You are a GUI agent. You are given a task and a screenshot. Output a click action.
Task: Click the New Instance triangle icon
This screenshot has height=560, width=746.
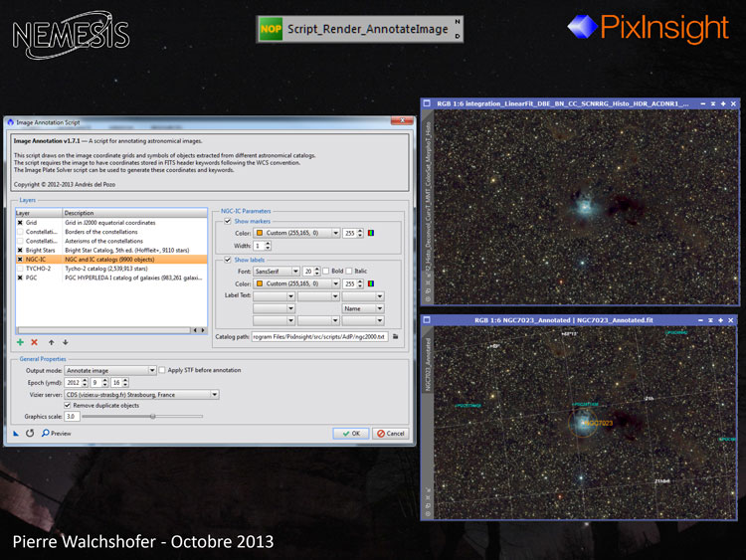pyautogui.click(x=16, y=434)
